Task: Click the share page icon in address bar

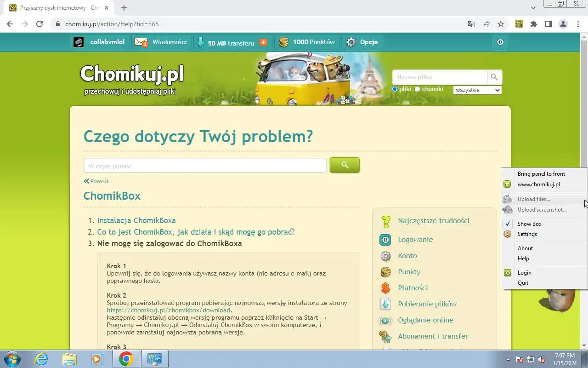Action: pos(486,24)
